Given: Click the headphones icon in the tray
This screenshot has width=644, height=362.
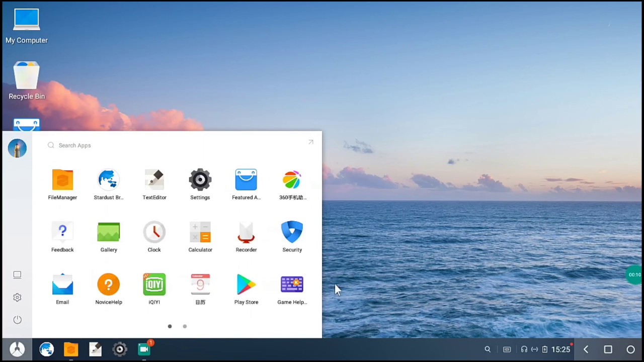Looking at the screenshot, I should click(524, 349).
